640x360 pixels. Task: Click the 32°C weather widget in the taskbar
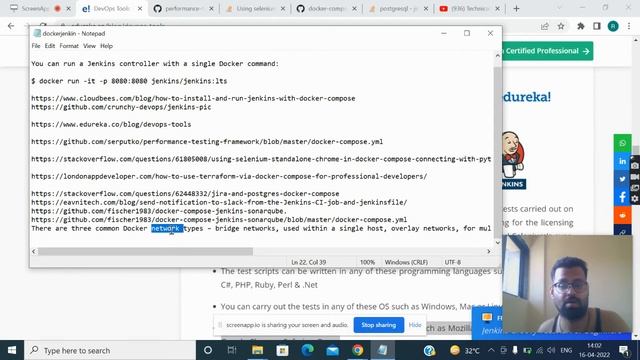(465, 350)
